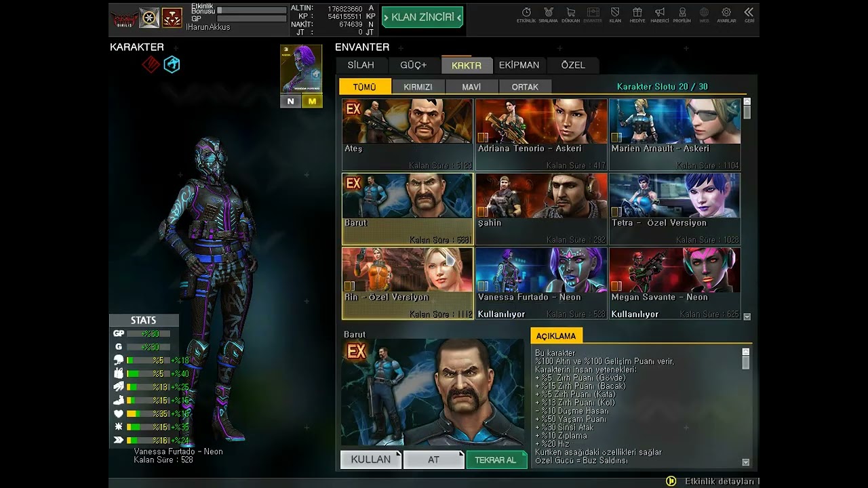Tick the checkbox on Adriana Tenorio card

[x=483, y=138]
